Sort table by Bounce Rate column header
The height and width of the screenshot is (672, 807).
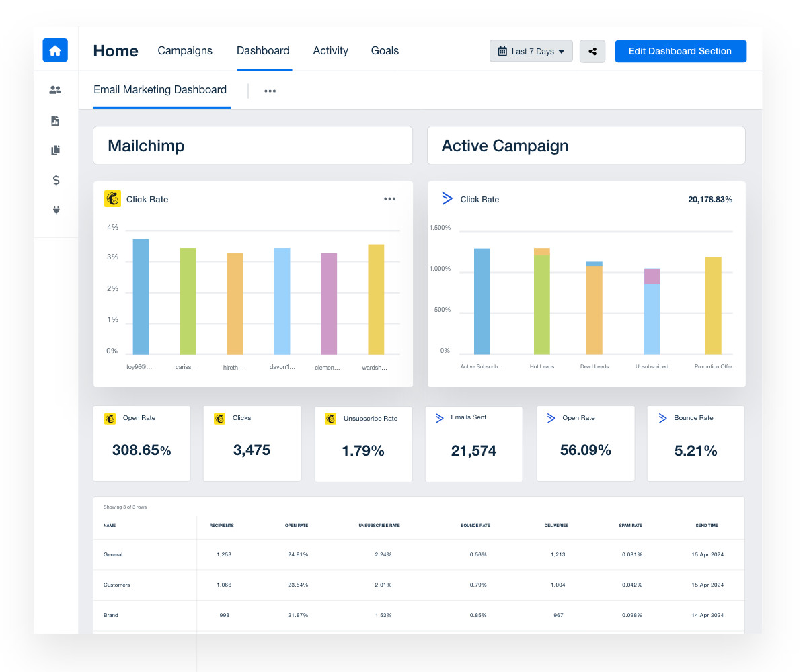point(475,525)
